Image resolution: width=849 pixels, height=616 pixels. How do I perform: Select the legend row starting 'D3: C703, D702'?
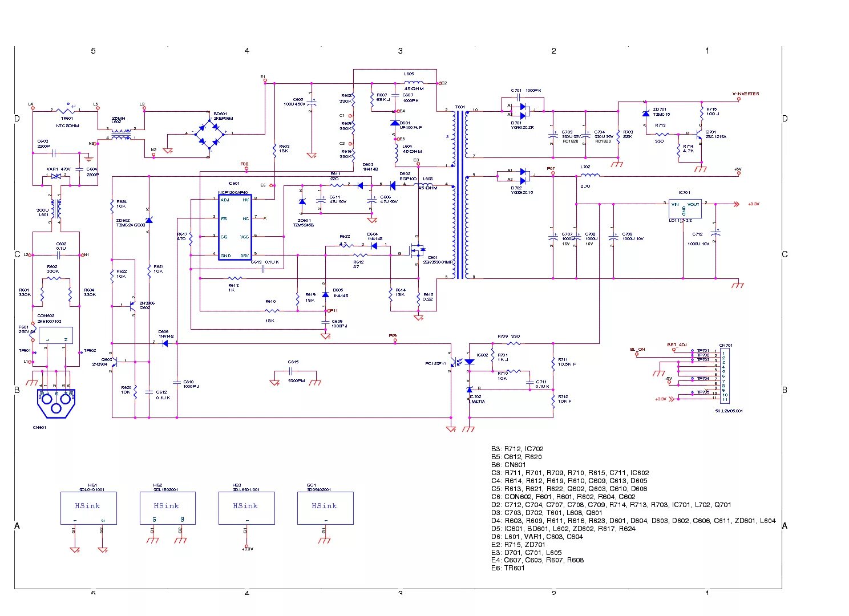coord(547,513)
